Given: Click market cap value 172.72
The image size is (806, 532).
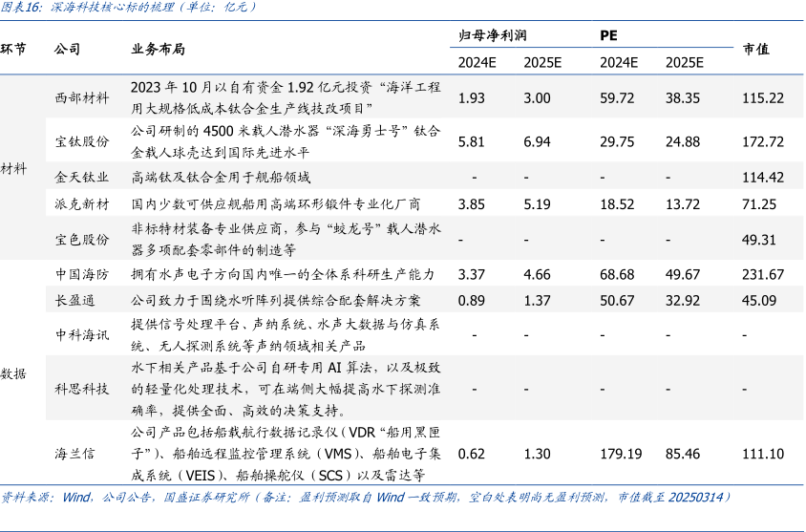Looking at the screenshot, I should click(x=763, y=141).
